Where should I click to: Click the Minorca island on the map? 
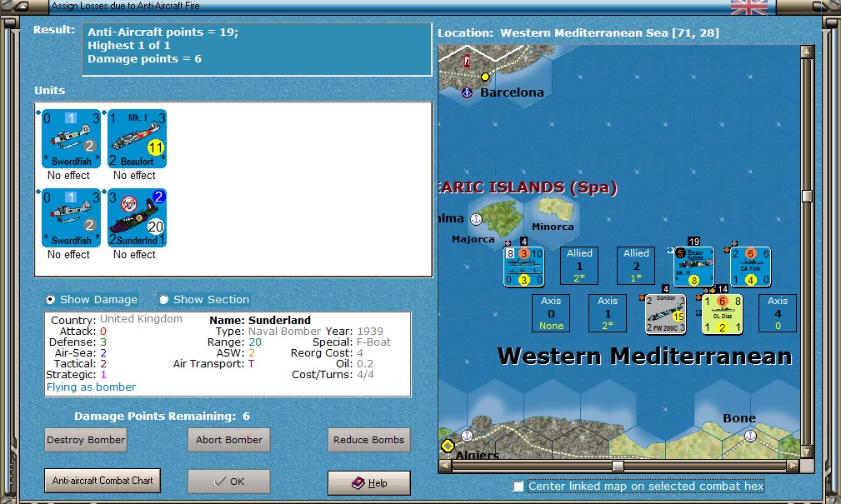tap(556, 208)
